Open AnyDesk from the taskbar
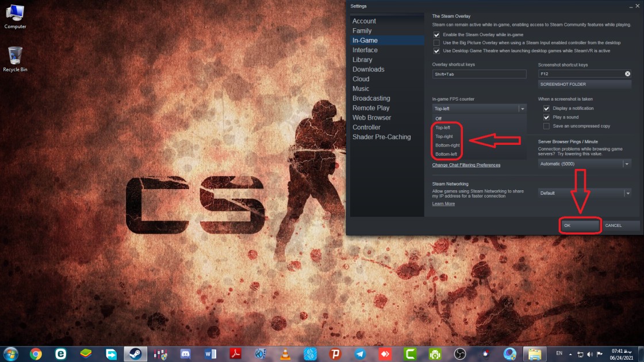Image resolution: width=644 pixels, height=362 pixels. pos(385,354)
